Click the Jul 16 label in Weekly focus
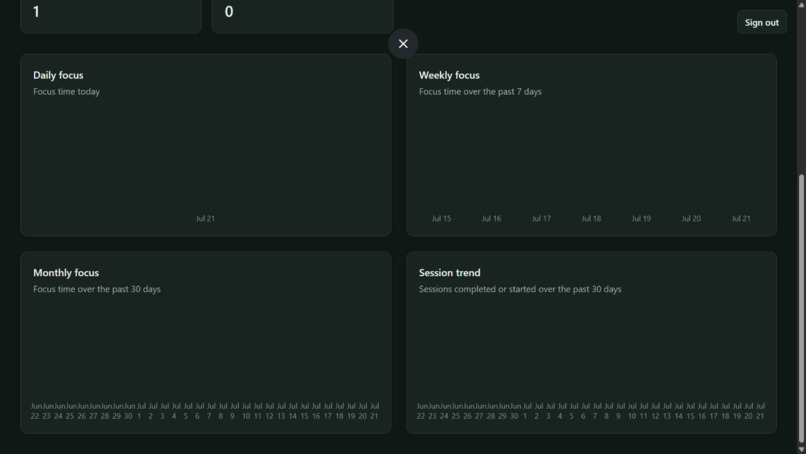The width and height of the screenshot is (806, 454). (x=491, y=219)
